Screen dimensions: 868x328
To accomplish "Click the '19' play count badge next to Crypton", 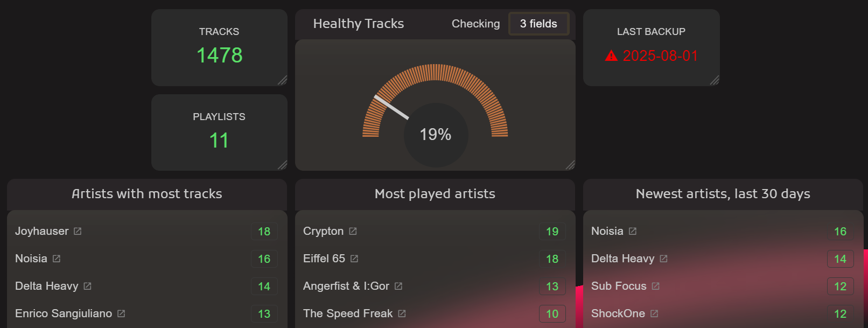I will [552, 231].
